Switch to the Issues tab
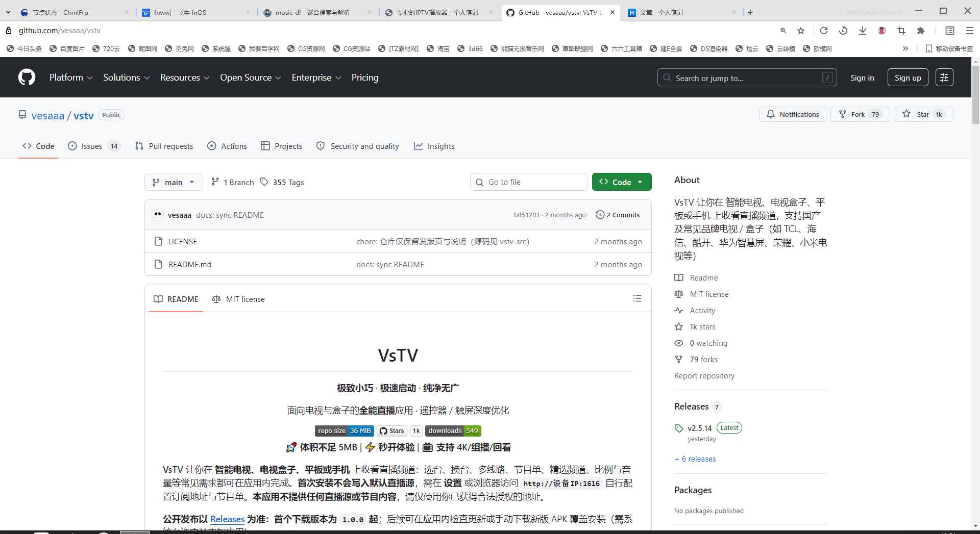 tap(94, 146)
